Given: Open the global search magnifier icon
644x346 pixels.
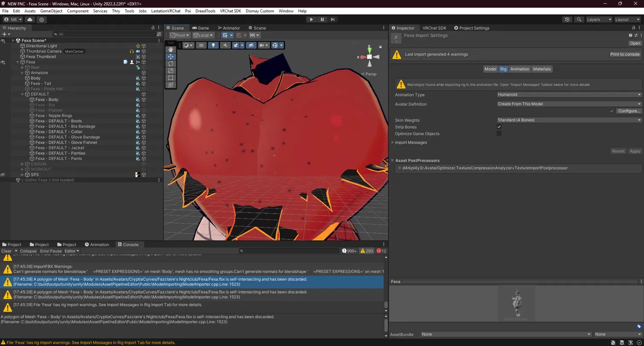Looking at the screenshot, I should (x=579, y=20).
